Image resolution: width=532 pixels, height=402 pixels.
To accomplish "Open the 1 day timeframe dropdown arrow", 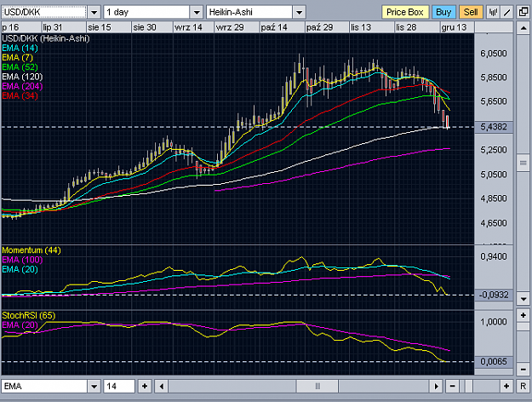I will coord(197,13).
